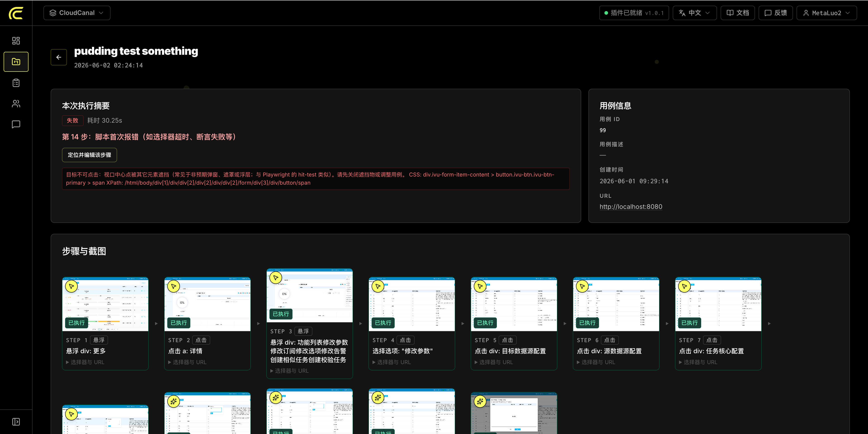Click the cursor icon on Step 4 thumbnail
This screenshot has width=868, height=434.
click(378, 286)
